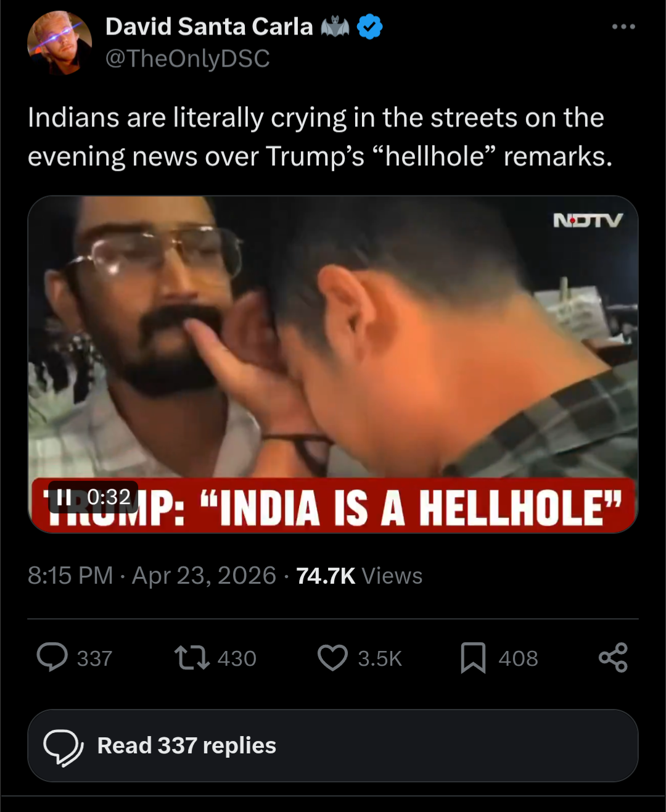The height and width of the screenshot is (812, 666).
Task: Open the NDTV video thumbnail
Action: click(333, 364)
